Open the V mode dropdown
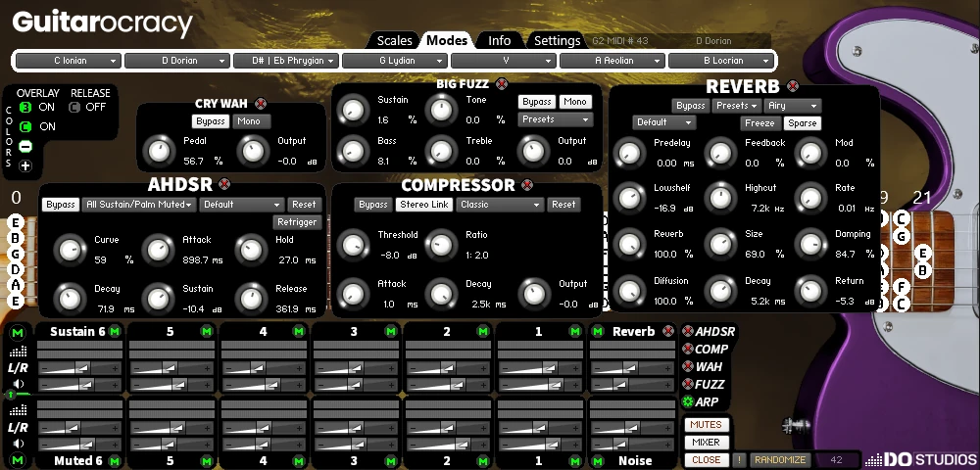 click(x=503, y=61)
